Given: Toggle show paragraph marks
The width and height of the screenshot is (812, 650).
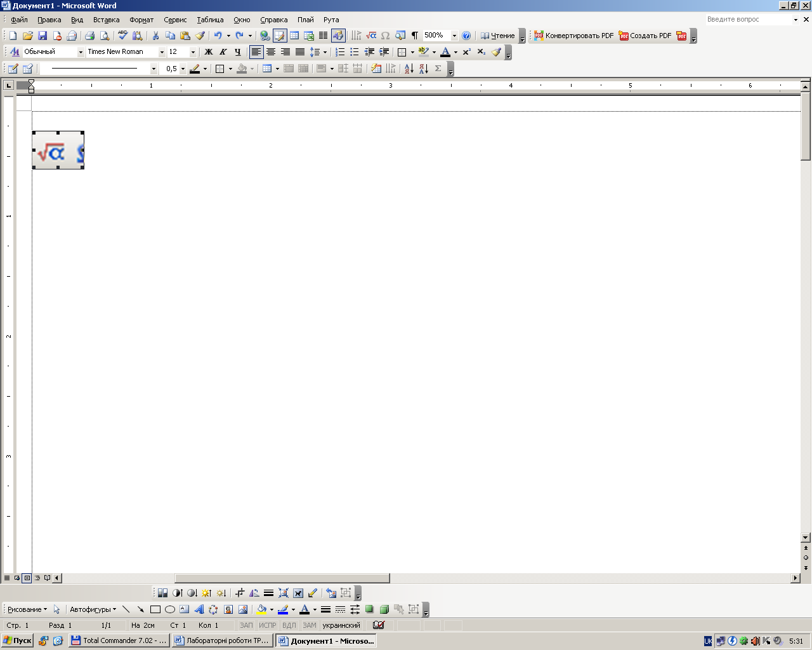Looking at the screenshot, I should click(414, 36).
